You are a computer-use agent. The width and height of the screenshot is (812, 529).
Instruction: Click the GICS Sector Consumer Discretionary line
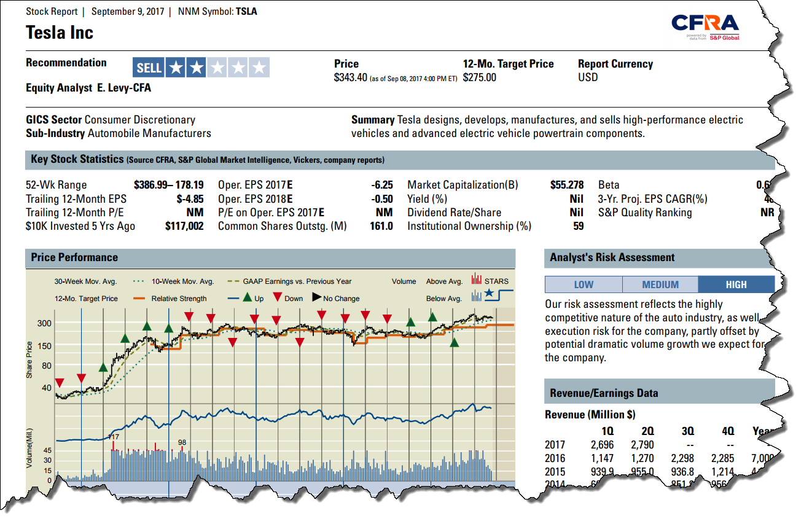point(111,120)
